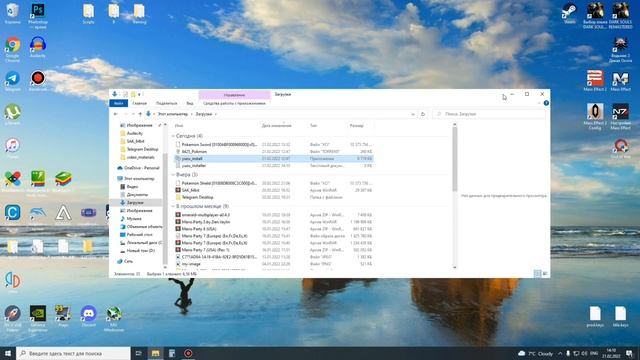Viewport: 640px width, 360px height.
Task: Switch to the Вид ribbon tab
Action: [x=190, y=103]
